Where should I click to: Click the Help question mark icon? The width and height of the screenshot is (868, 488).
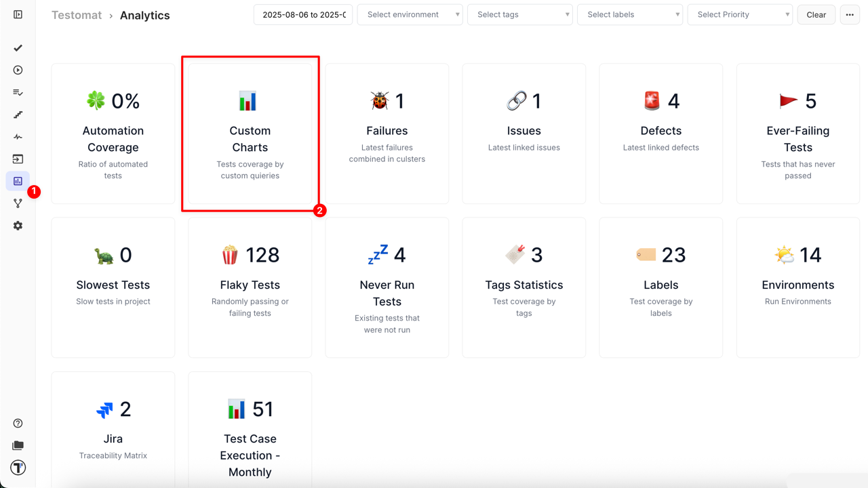point(18,424)
